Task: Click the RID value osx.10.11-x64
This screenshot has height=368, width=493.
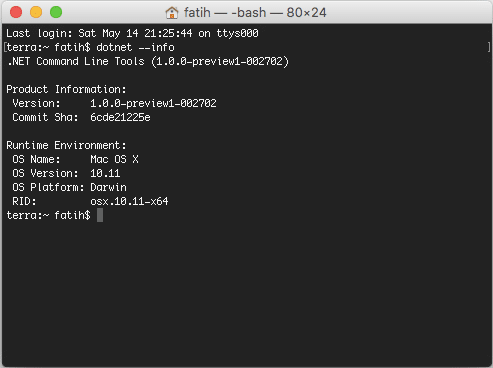Action: coord(129,201)
